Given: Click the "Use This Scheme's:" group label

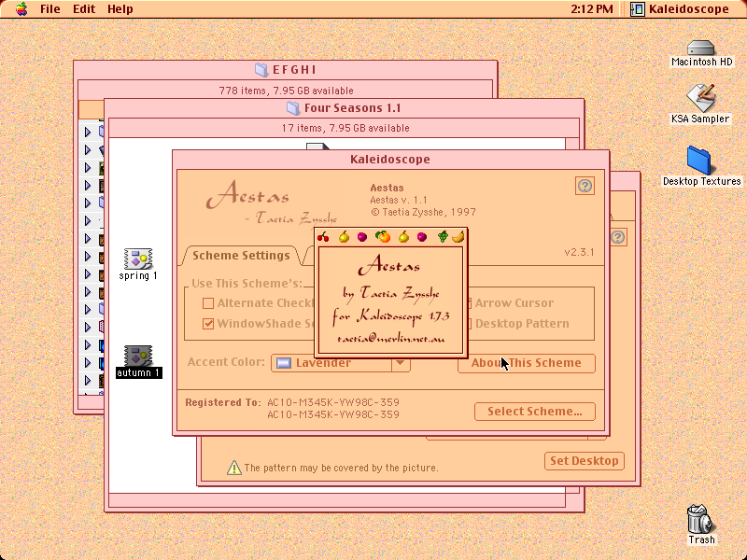Looking at the screenshot, I should [x=247, y=284].
